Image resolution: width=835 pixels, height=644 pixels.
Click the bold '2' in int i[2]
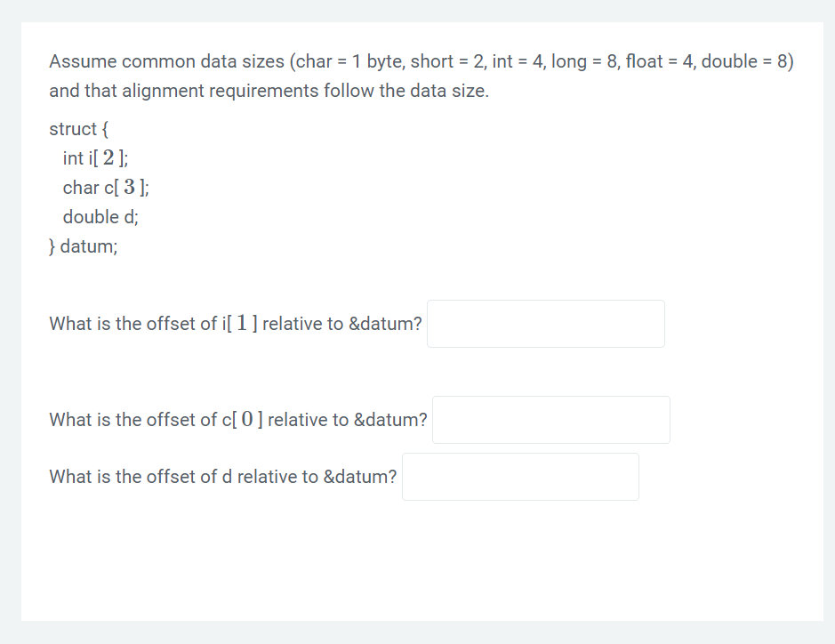coord(109,157)
